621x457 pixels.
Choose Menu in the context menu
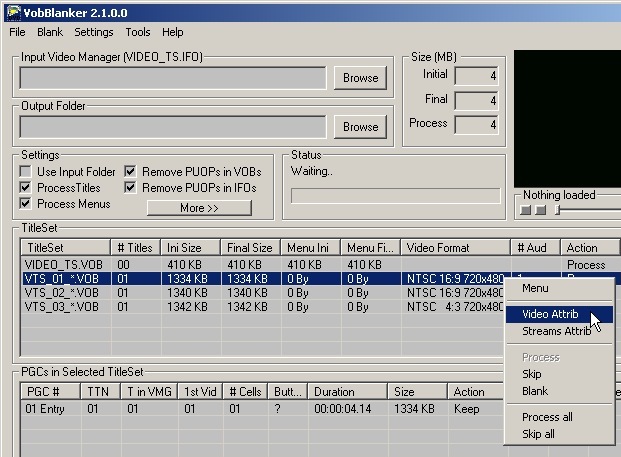559,288
